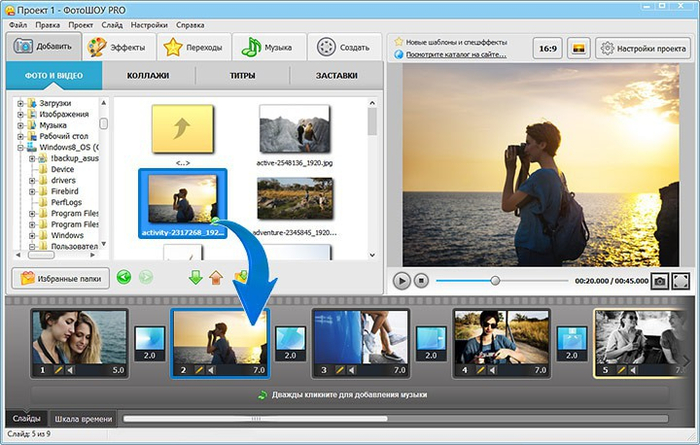Click the Stop button under the preview
The width and height of the screenshot is (700, 445).
coord(421,282)
